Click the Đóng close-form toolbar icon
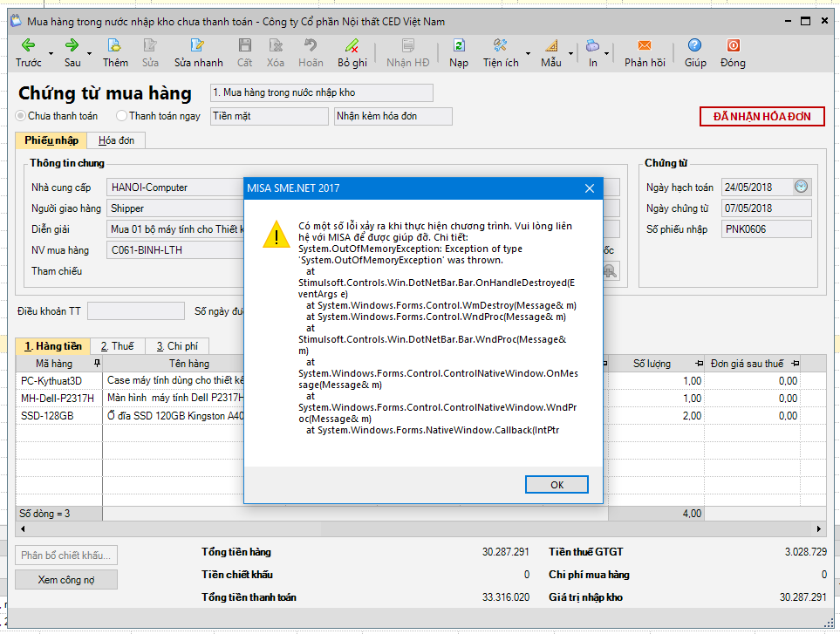 tap(733, 45)
